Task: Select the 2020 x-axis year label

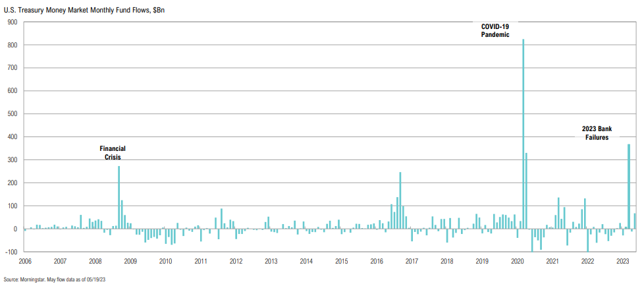Action: tap(517, 262)
